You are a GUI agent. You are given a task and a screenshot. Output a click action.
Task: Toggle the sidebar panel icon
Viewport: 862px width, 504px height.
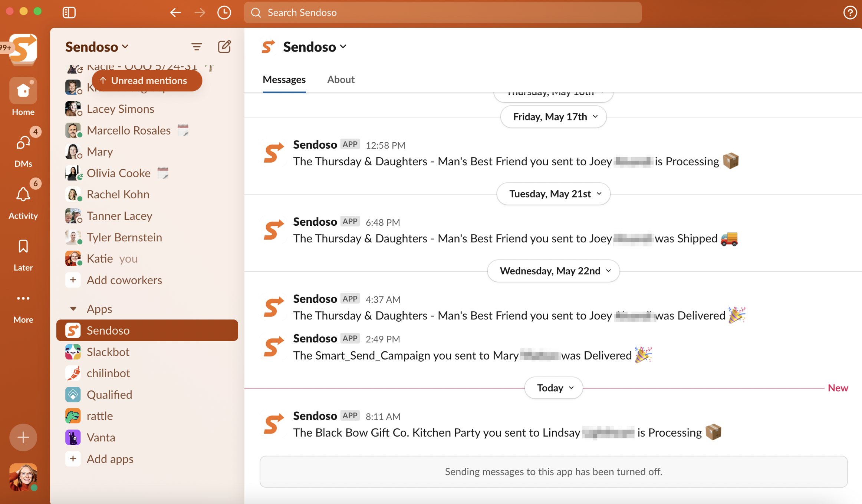tap(69, 13)
